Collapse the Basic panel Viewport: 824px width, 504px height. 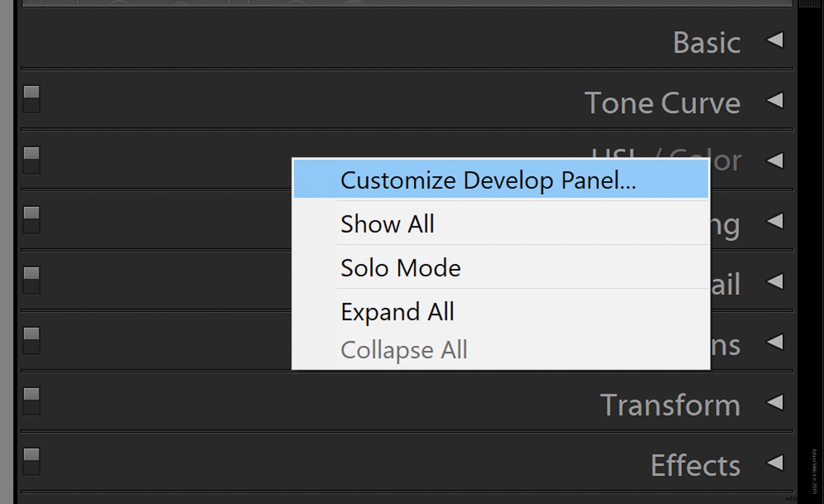(776, 40)
